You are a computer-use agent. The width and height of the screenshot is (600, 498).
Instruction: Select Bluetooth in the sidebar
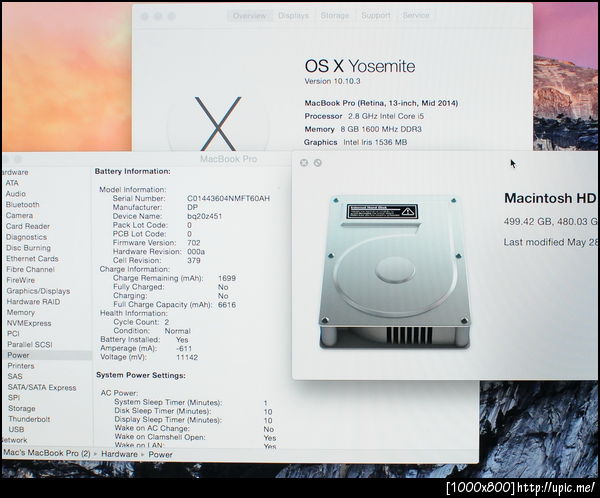click(x=23, y=204)
